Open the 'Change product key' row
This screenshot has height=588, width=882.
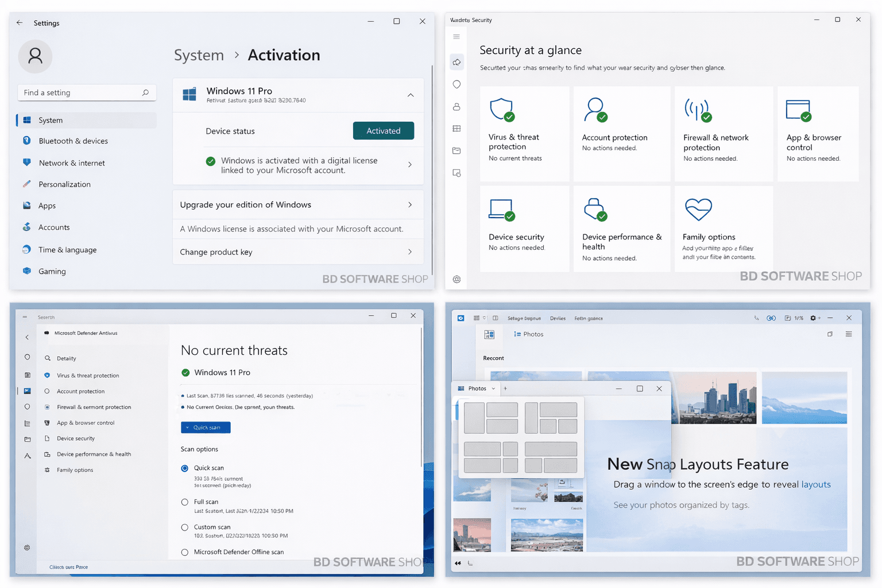[298, 252]
